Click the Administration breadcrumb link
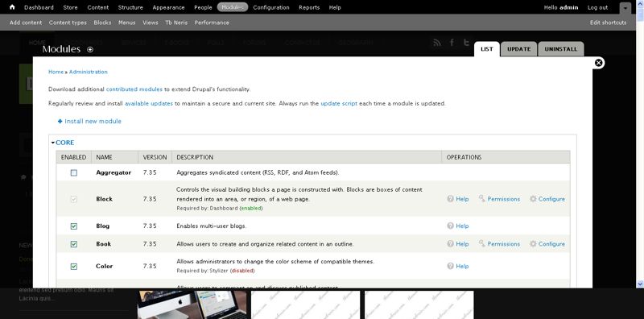The width and height of the screenshot is (644, 319). (x=89, y=72)
